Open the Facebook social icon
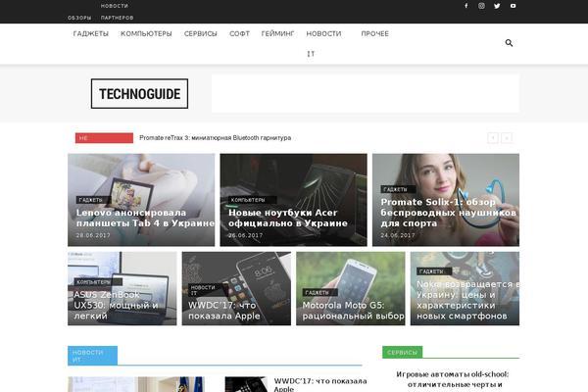The width and height of the screenshot is (588, 392). coord(466,6)
